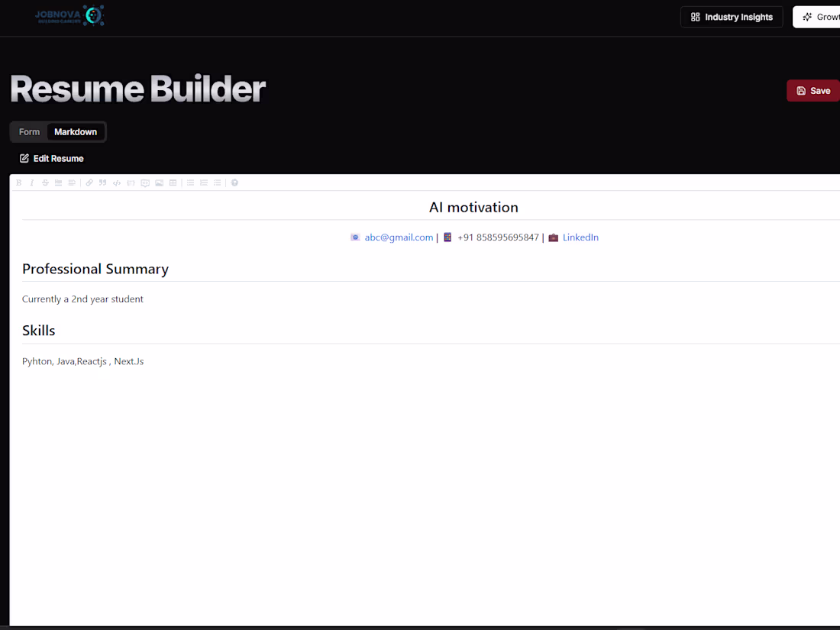
Task: Click the Edit Resume button
Action: [x=52, y=159]
